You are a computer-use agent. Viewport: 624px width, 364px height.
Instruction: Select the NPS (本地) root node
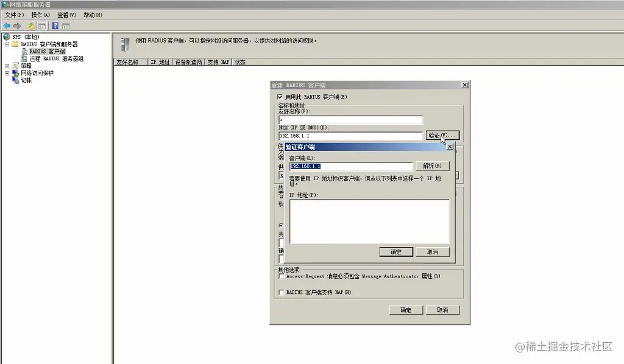coord(26,37)
